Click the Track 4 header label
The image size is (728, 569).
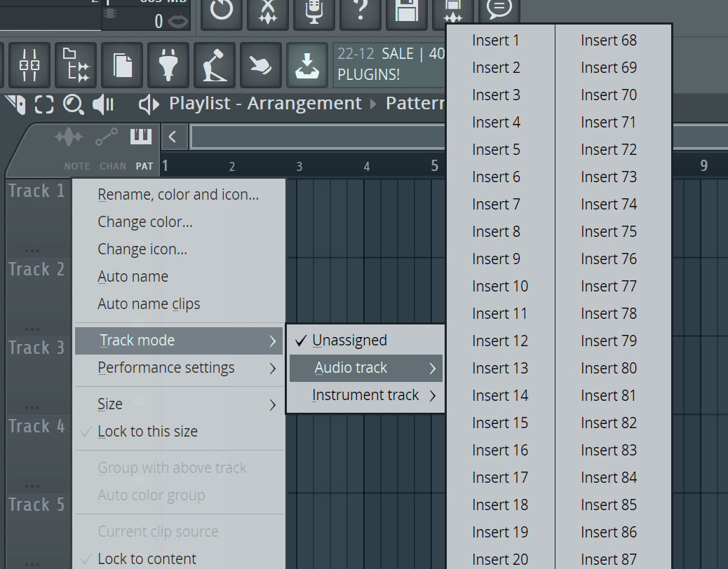[x=36, y=426]
